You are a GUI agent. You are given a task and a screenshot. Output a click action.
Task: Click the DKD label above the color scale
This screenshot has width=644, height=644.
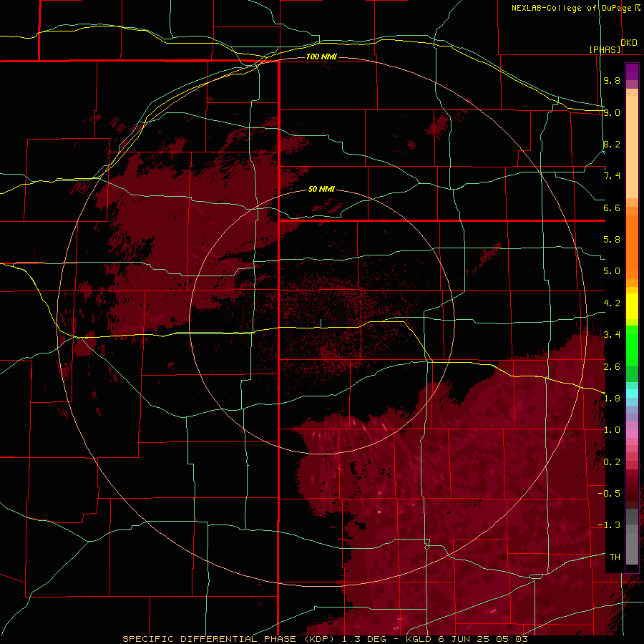629,43
